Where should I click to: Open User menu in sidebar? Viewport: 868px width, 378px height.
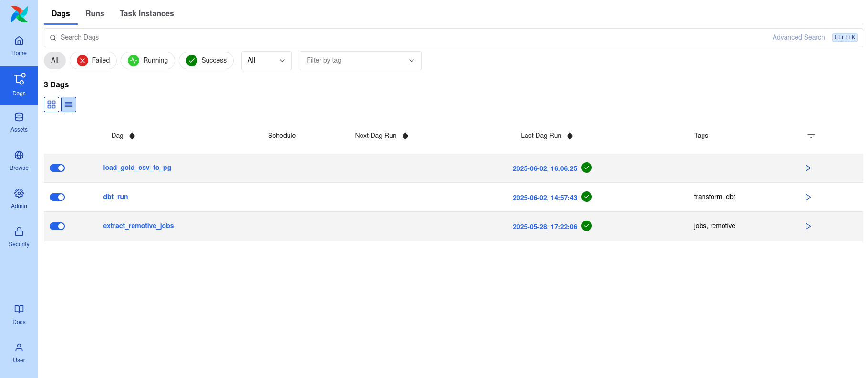click(19, 353)
